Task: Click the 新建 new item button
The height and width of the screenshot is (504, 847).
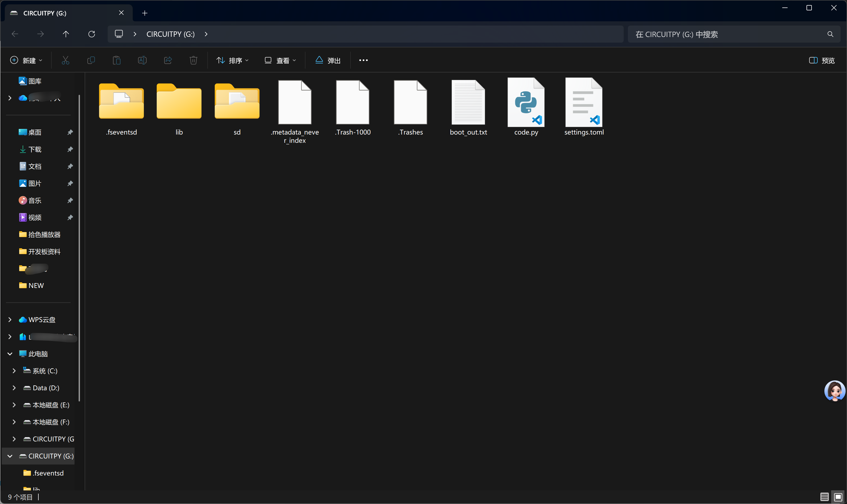Action: pyautogui.click(x=26, y=60)
